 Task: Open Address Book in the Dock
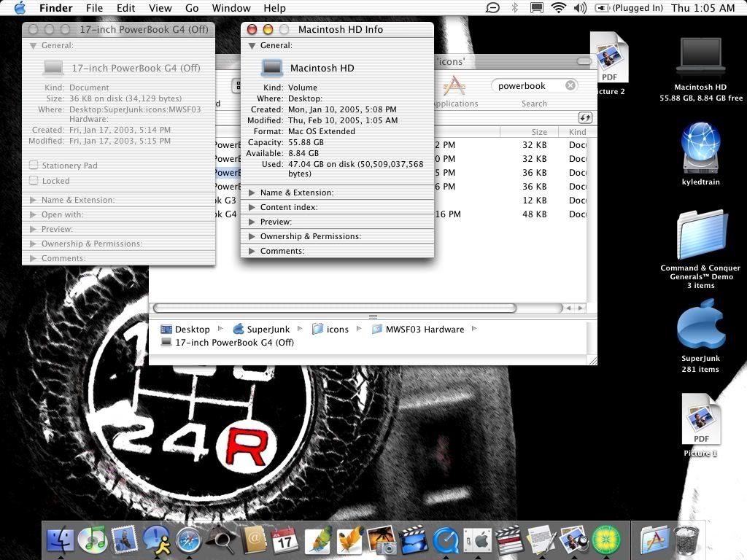point(253,540)
